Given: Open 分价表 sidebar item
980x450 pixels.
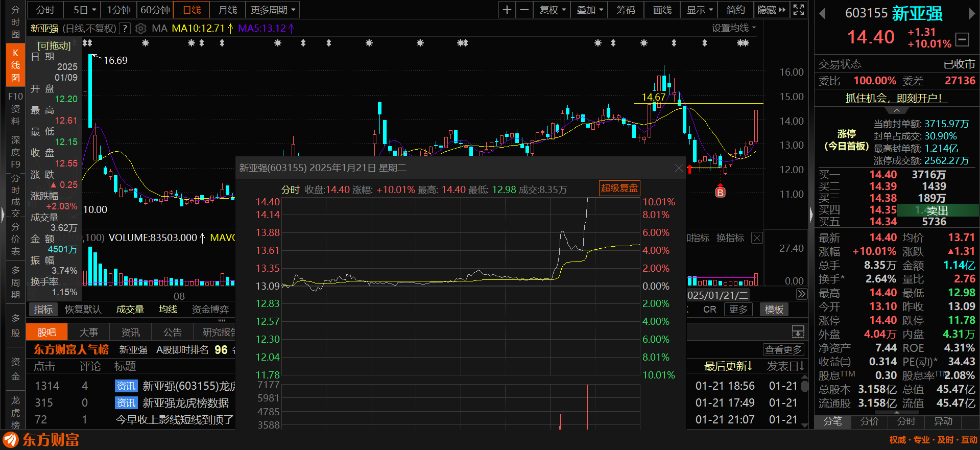Looking at the screenshot, I should click(x=15, y=239).
